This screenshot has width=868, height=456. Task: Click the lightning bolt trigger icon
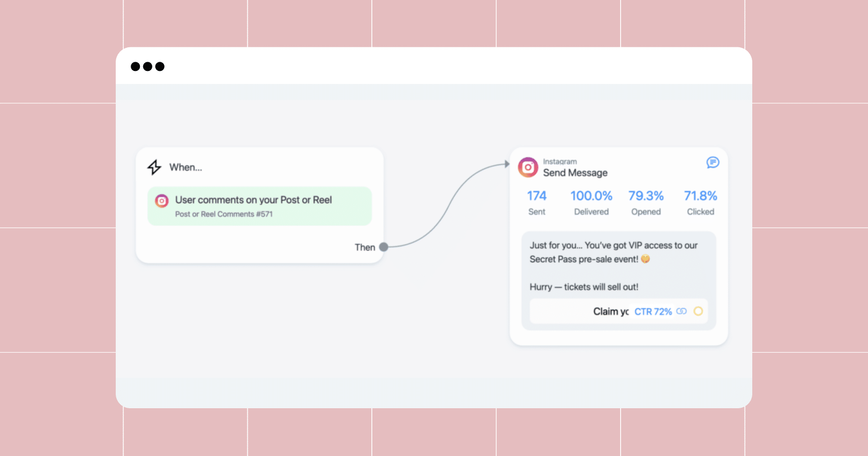pyautogui.click(x=154, y=167)
